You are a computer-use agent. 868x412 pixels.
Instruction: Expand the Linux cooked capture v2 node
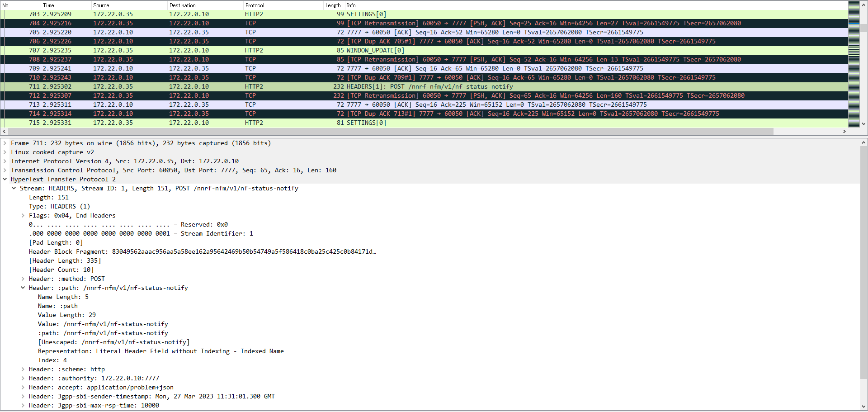tap(5, 152)
